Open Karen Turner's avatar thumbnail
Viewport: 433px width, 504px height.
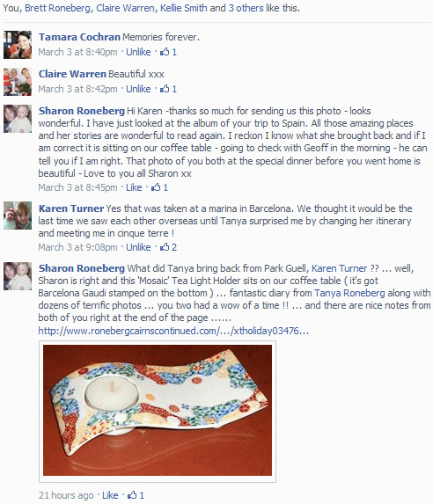coord(18,215)
